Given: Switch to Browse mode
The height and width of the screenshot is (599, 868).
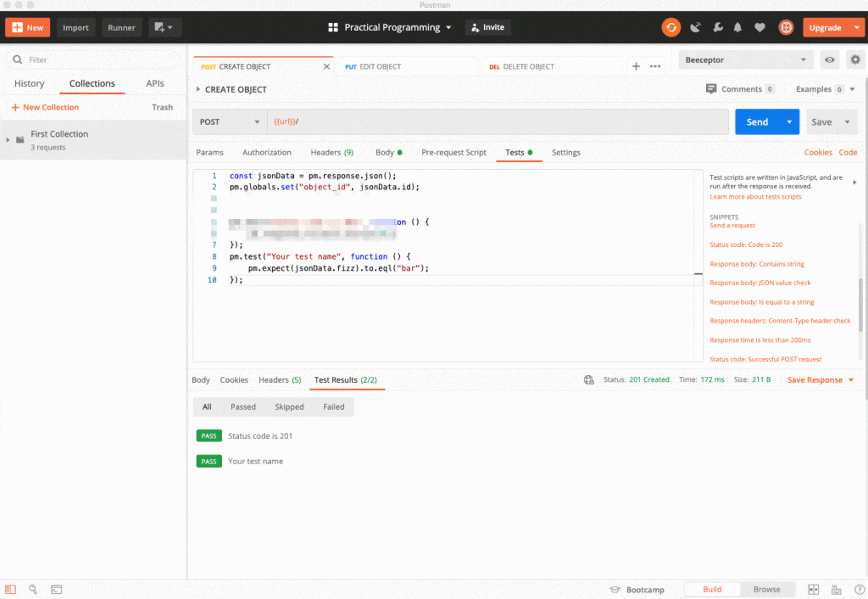Looking at the screenshot, I should pos(767,589).
